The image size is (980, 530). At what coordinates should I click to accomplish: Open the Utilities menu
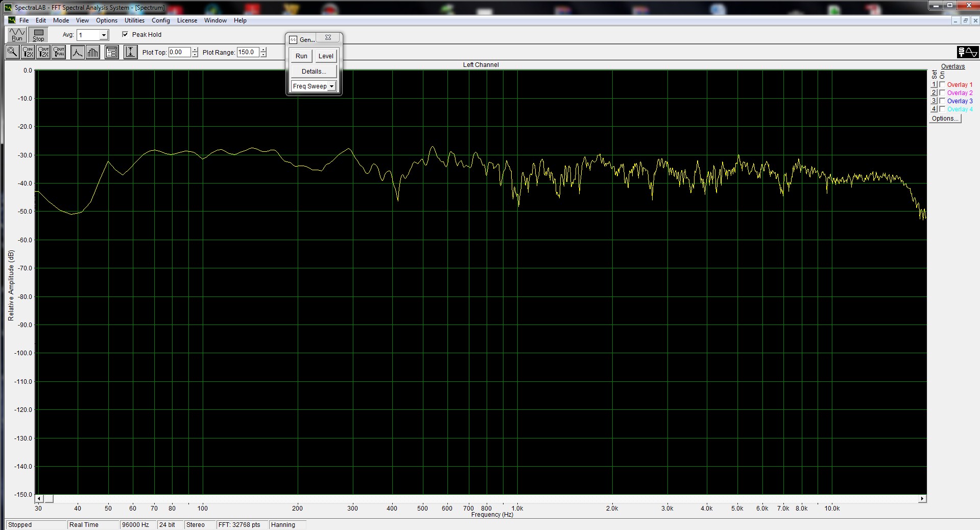coord(135,20)
